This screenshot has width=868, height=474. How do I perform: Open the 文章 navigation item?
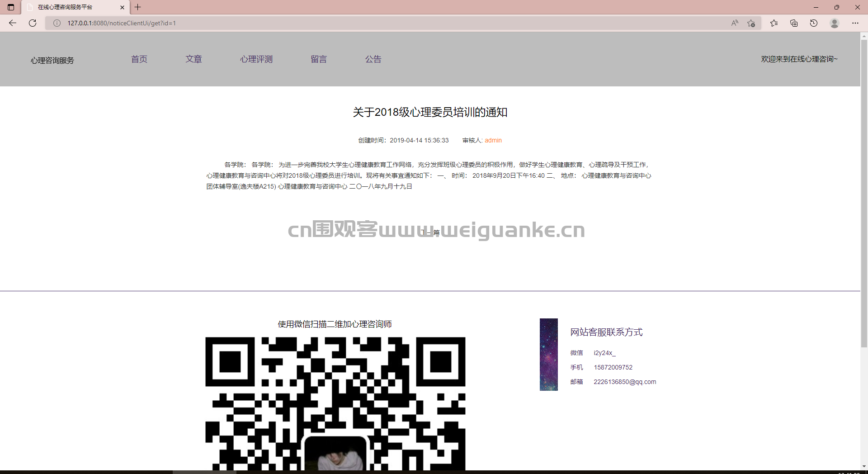193,59
